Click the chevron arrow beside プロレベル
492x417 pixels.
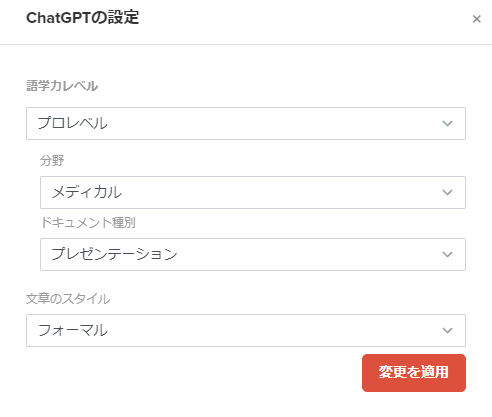coord(447,123)
